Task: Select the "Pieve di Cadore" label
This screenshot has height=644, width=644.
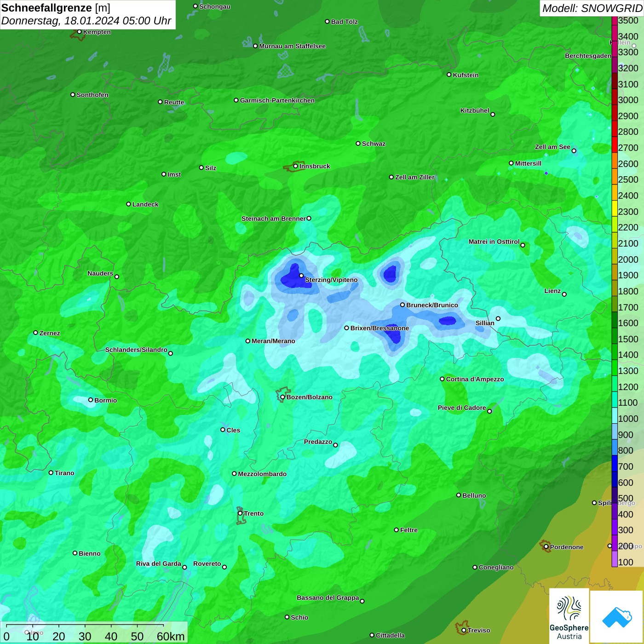Action: point(462,408)
